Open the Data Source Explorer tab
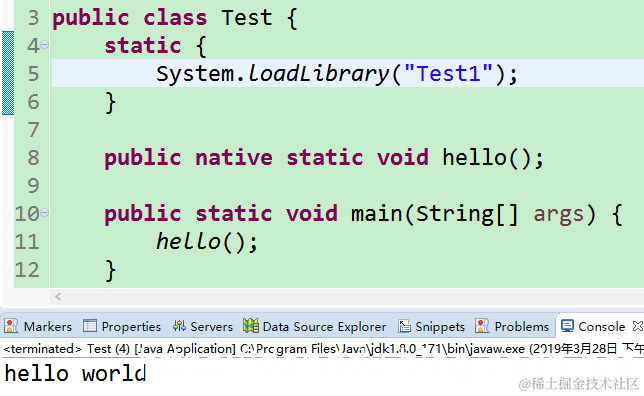644x396 pixels. pos(315,327)
